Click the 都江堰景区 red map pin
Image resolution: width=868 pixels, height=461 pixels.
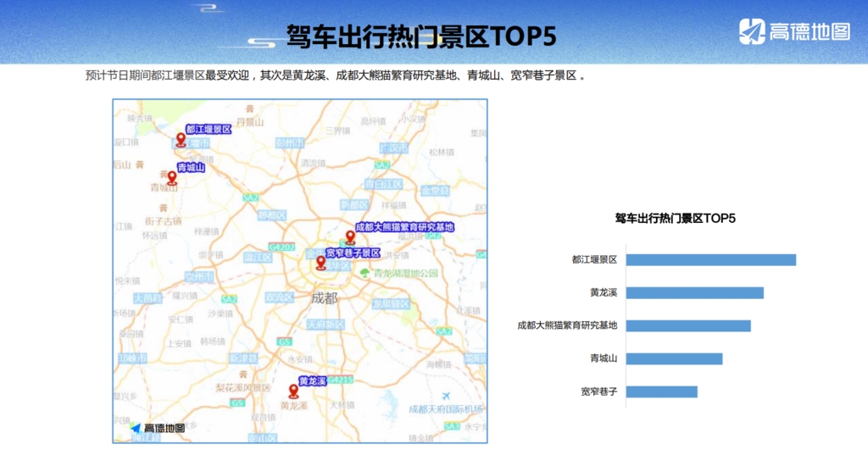click(x=180, y=139)
